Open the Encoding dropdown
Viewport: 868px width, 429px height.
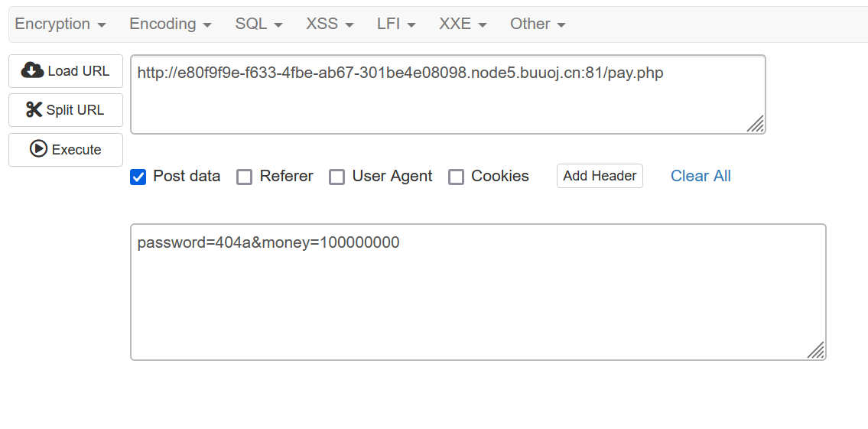pos(171,24)
